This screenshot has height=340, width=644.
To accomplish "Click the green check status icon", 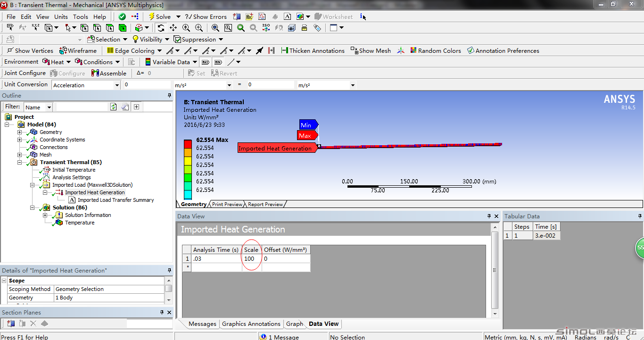I will (x=122, y=17).
